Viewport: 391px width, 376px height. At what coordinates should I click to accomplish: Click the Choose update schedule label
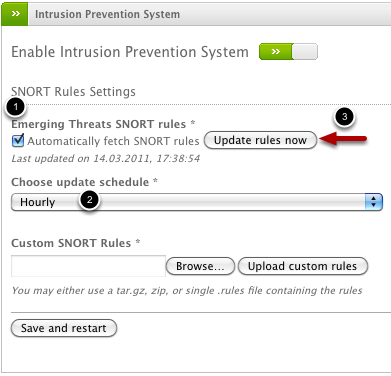pos(84,182)
